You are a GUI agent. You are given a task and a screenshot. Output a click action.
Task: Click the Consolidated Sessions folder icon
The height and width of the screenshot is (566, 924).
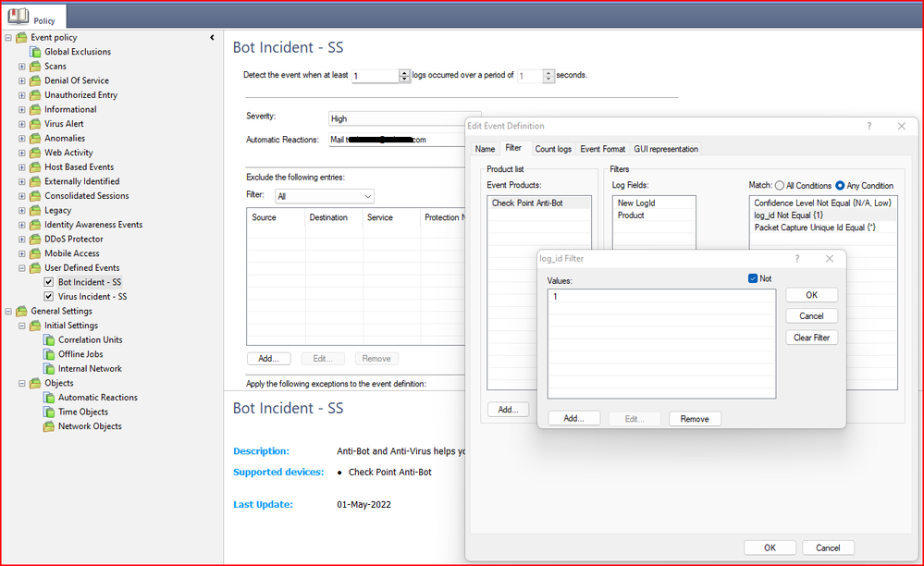(35, 196)
